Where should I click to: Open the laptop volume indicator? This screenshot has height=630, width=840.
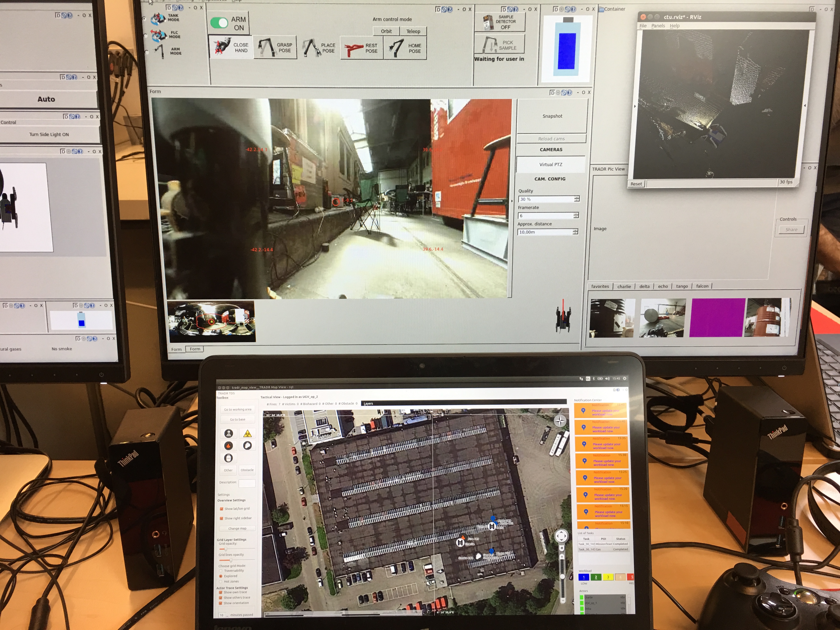[607, 379]
